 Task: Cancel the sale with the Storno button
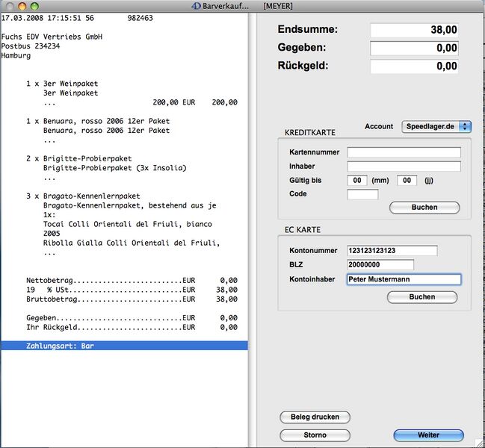pyautogui.click(x=315, y=435)
